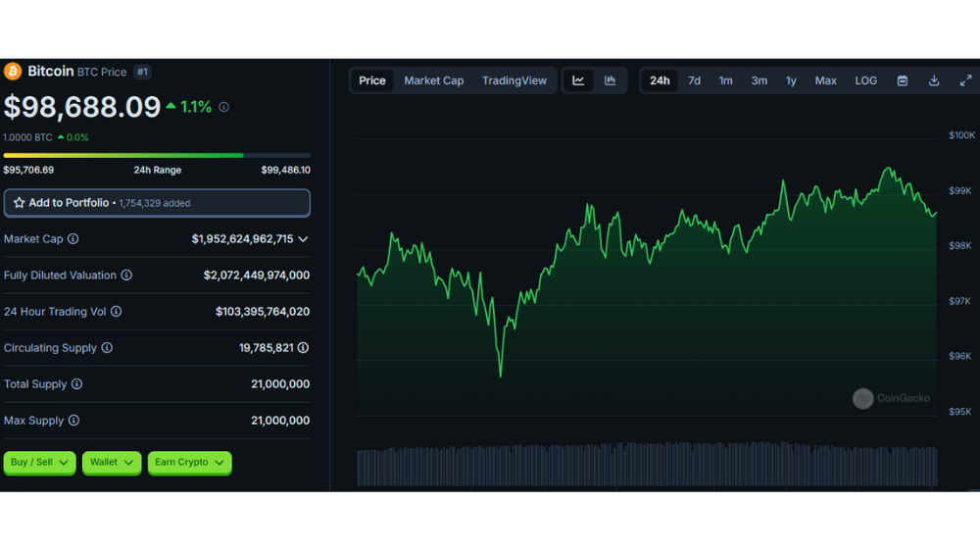980x551 pixels.
Task: Open the calendar date range picker
Action: point(903,80)
